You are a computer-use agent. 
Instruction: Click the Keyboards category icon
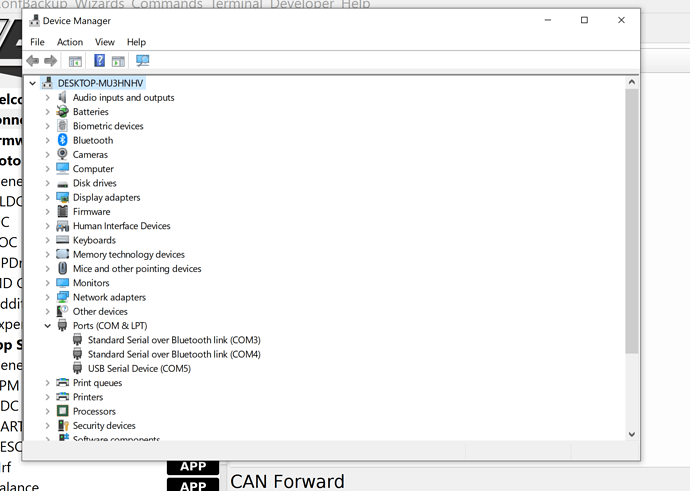click(62, 240)
